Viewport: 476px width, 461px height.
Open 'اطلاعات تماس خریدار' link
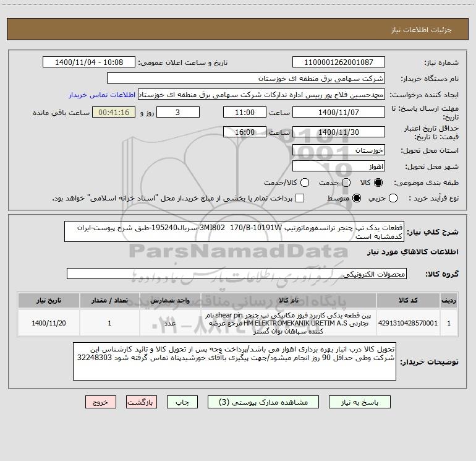click(x=102, y=95)
